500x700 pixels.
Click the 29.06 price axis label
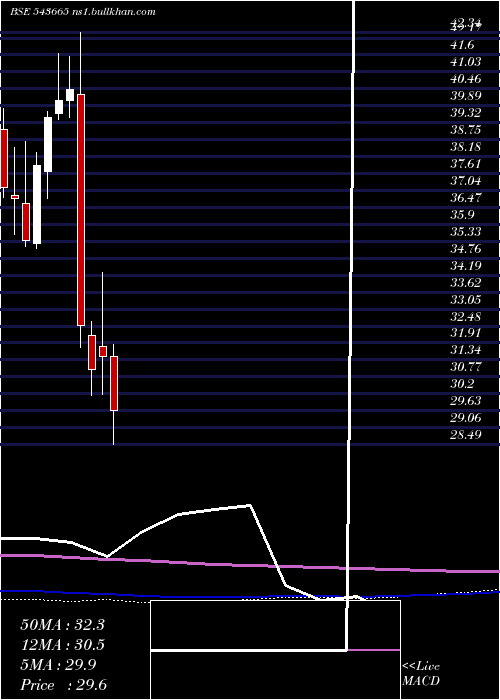[x=465, y=417]
